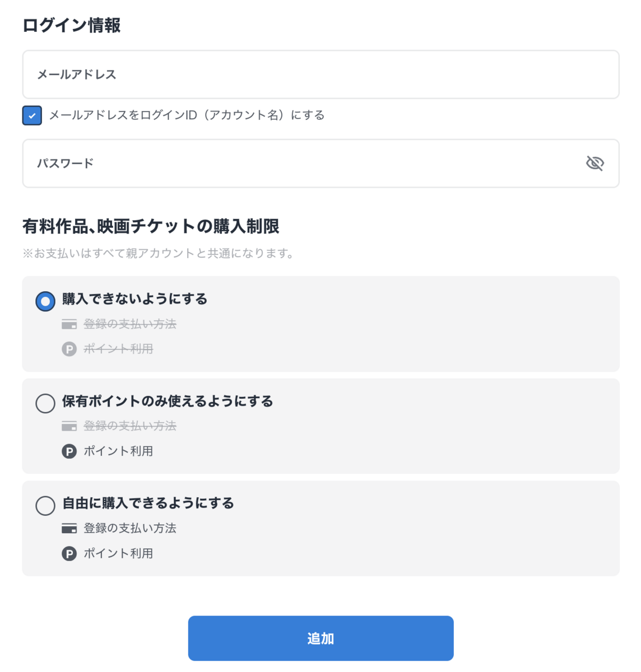This screenshot has width=641, height=672.
Task: Select 購入できないようにする radio button
Action: (45, 301)
